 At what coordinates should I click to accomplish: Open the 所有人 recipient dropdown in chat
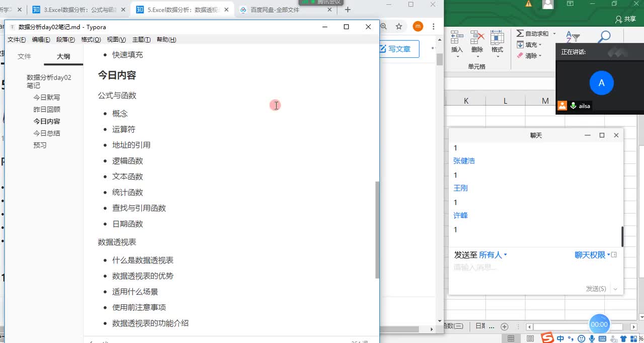(493, 255)
